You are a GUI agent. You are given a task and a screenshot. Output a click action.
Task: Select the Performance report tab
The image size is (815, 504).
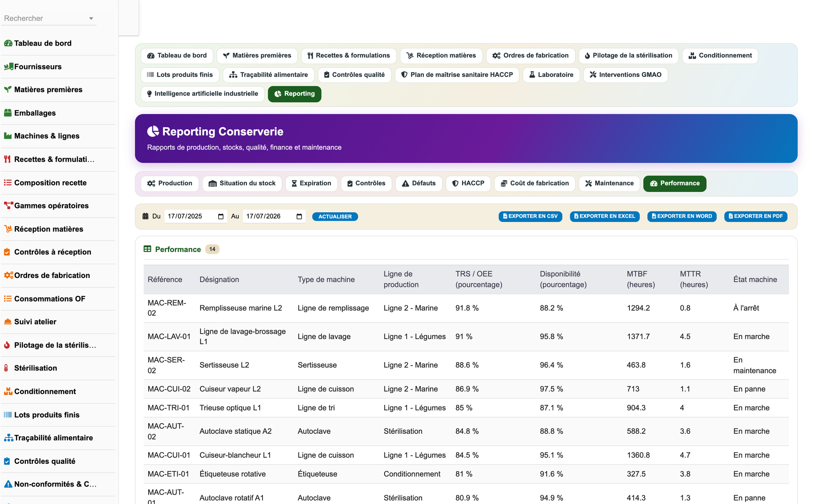click(675, 183)
